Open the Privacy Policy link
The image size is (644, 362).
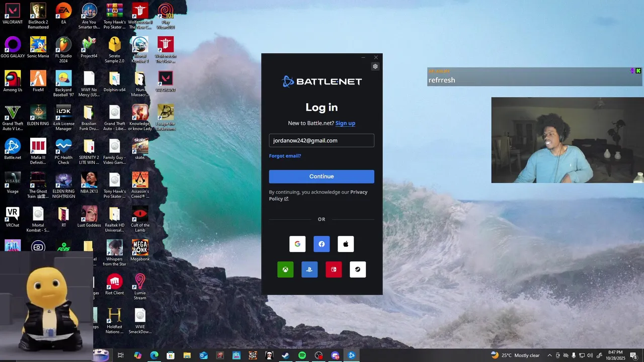[318, 196]
